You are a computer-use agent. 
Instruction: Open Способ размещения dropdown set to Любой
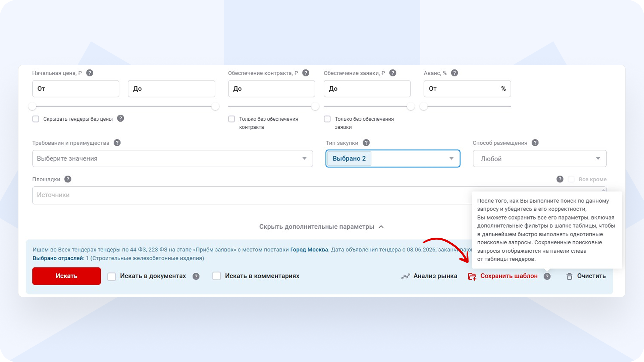click(x=540, y=159)
